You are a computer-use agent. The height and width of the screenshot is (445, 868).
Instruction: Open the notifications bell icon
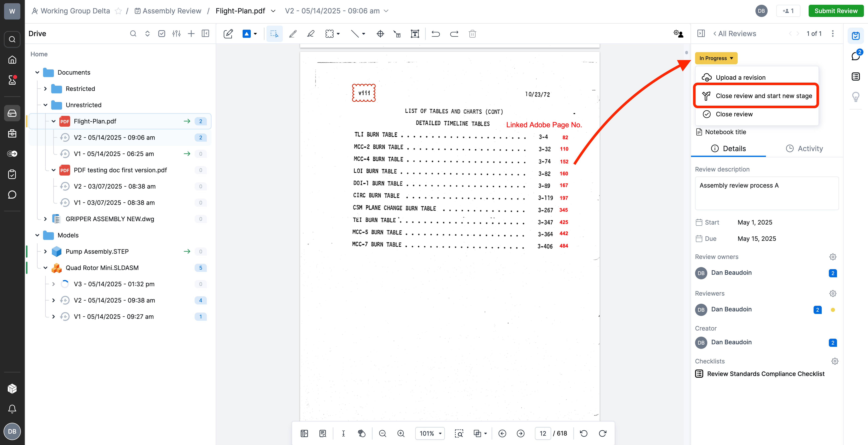click(12, 409)
